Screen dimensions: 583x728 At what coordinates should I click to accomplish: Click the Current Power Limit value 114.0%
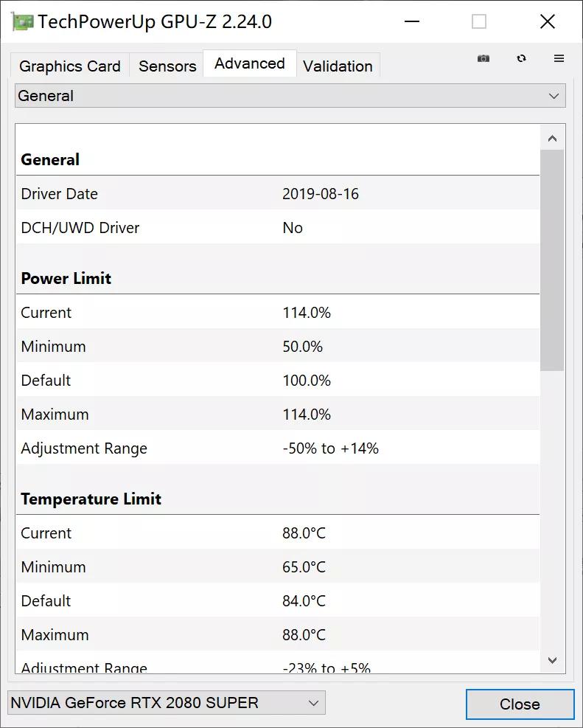[307, 312]
